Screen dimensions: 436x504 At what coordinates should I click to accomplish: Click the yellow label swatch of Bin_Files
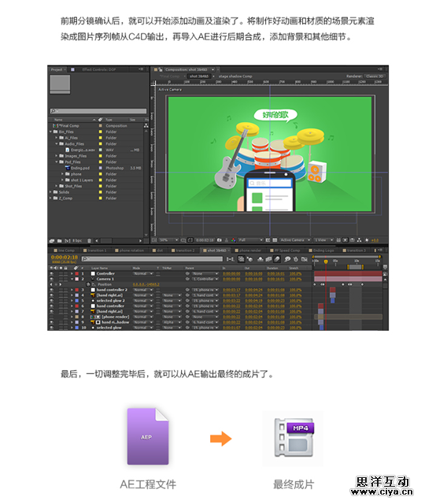pyautogui.click(x=101, y=132)
